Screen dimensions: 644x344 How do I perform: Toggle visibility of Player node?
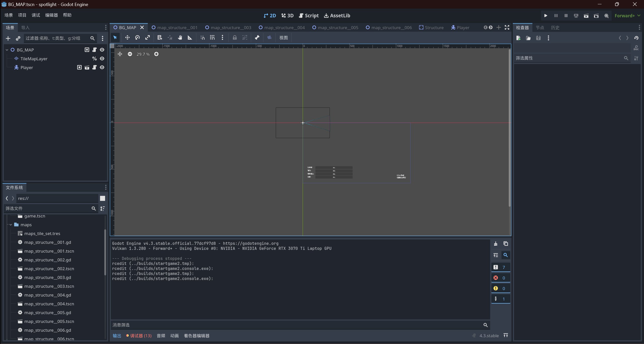[102, 67]
